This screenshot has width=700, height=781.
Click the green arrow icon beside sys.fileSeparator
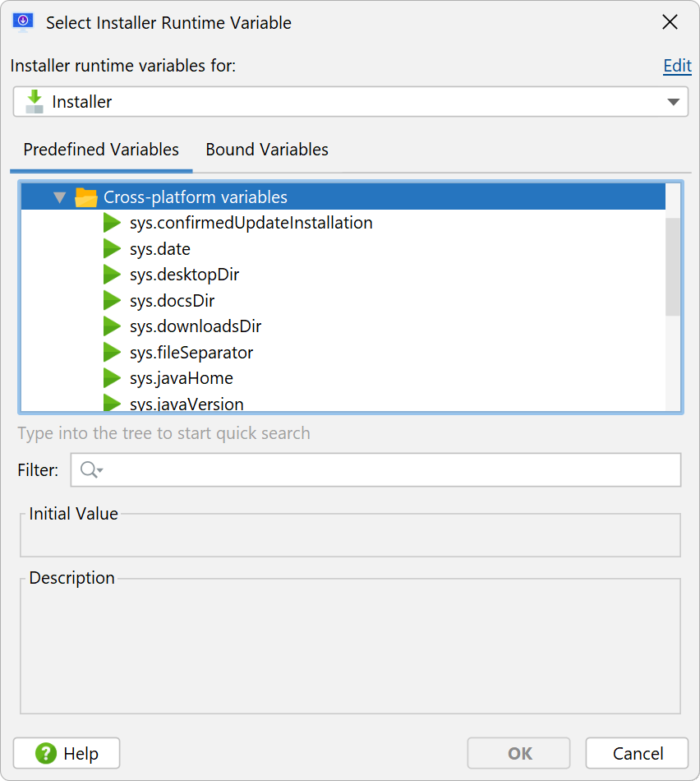(112, 352)
